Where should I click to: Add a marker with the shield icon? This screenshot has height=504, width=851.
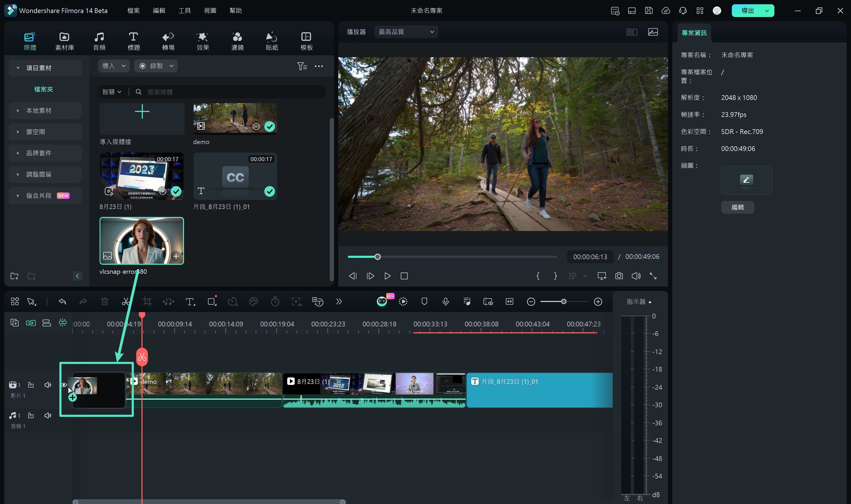[424, 302]
